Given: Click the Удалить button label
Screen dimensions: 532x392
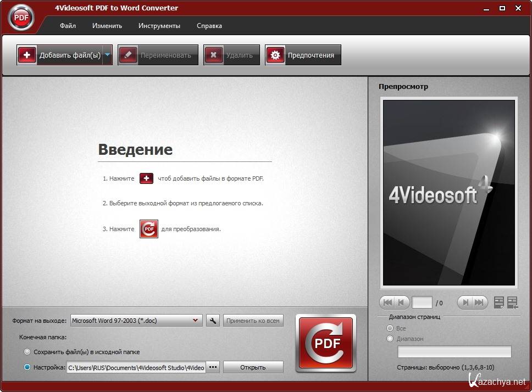Looking at the screenshot, I should 240,55.
